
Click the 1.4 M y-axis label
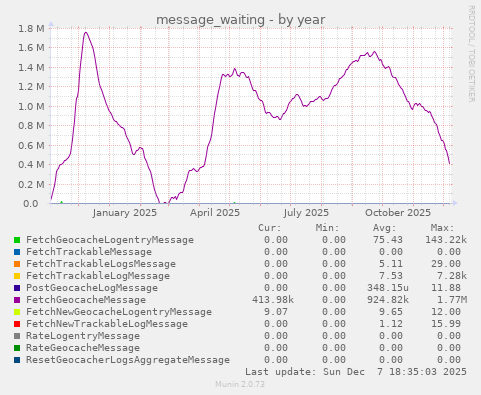[31, 68]
